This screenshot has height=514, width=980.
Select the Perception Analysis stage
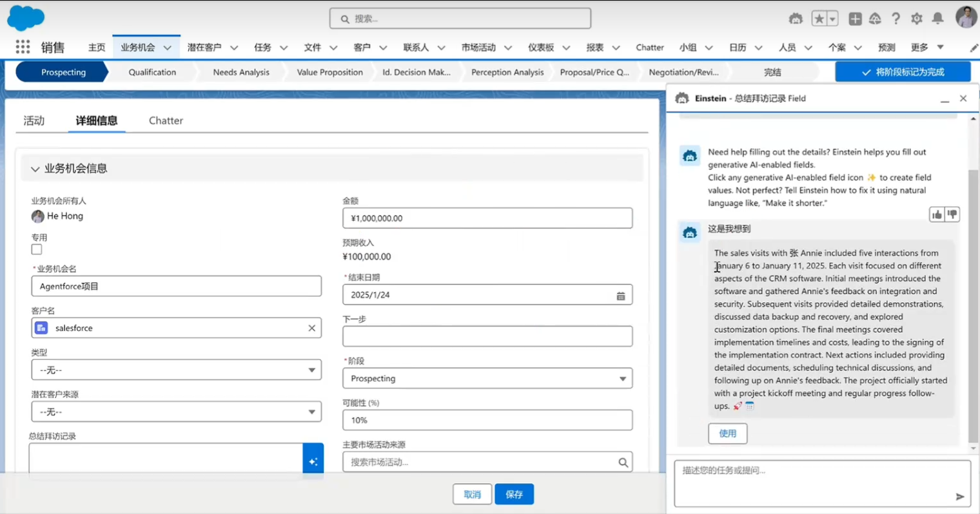(x=507, y=72)
